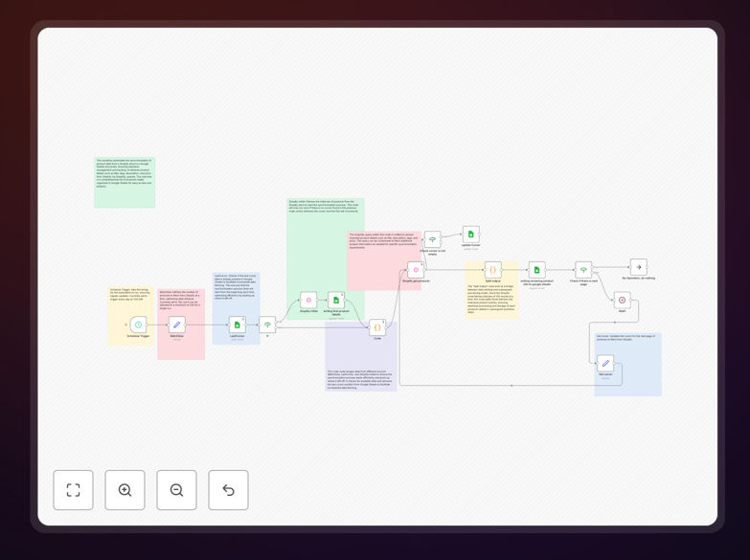Select the Set cursor pencil node
This screenshot has height=560, width=750.
(x=605, y=364)
